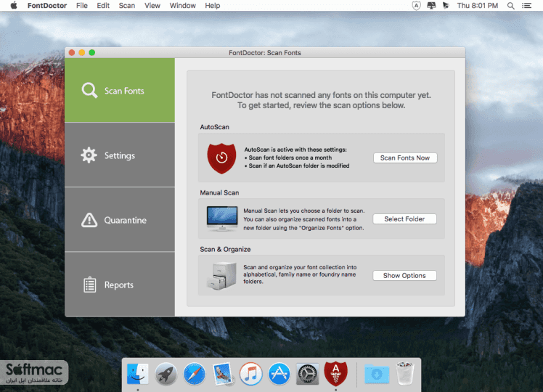The image size is (543, 392).
Task: Open the Settings sidebar tab
Action: tap(120, 155)
